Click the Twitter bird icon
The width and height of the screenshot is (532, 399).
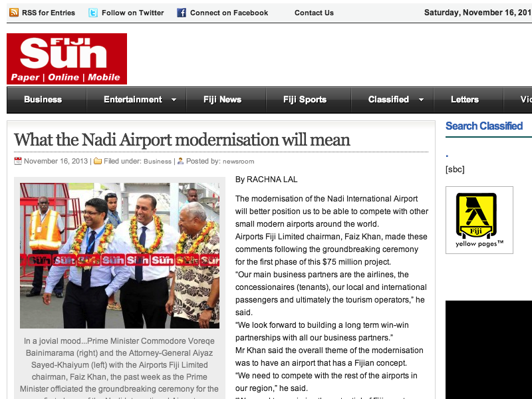(x=93, y=13)
